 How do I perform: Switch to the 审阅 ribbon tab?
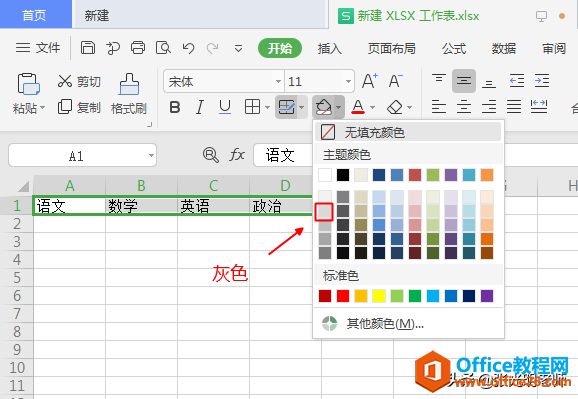click(554, 48)
